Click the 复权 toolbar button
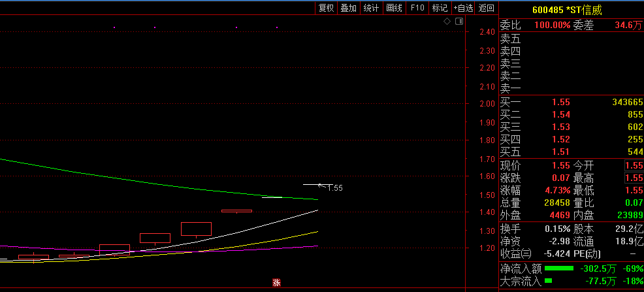The image size is (644, 292). 327,8
